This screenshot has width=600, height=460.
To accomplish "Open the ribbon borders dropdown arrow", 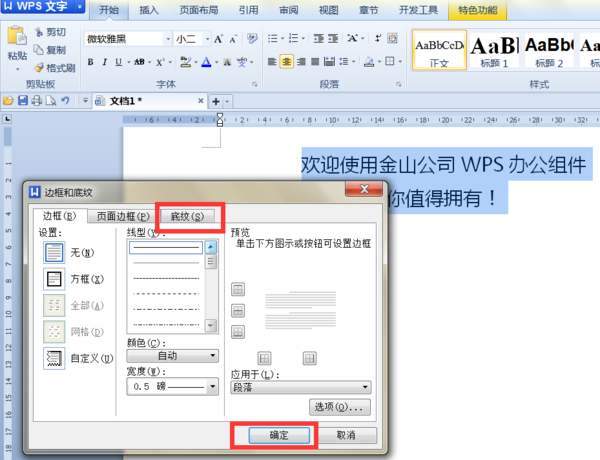I will 400,62.
